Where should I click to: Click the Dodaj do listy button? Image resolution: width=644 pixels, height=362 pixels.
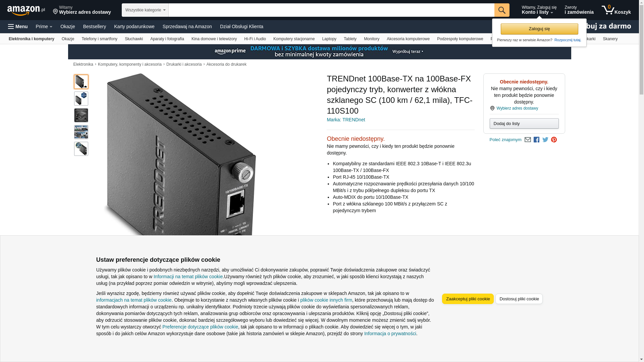[524, 124]
